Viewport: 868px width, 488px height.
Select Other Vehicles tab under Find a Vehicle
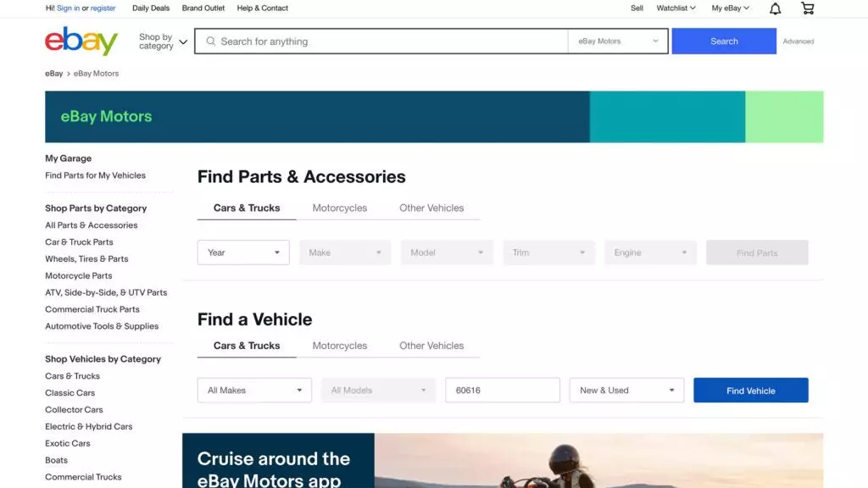(x=431, y=346)
